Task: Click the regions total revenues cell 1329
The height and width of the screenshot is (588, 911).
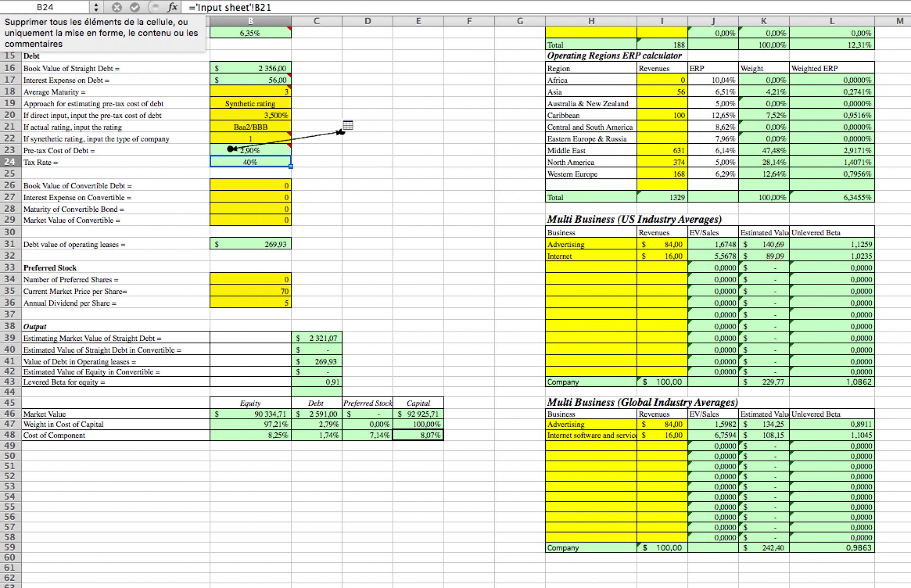Action: point(662,197)
